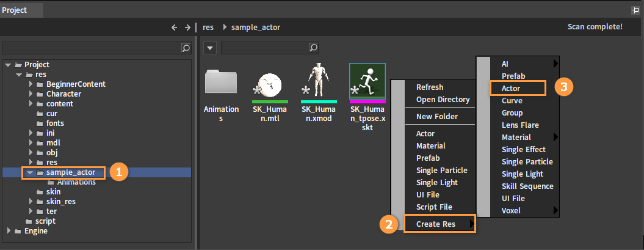The height and width of the screenshot is (250, 644).
Task: Click the file browser search magnifier
Action: coord(314,48)
